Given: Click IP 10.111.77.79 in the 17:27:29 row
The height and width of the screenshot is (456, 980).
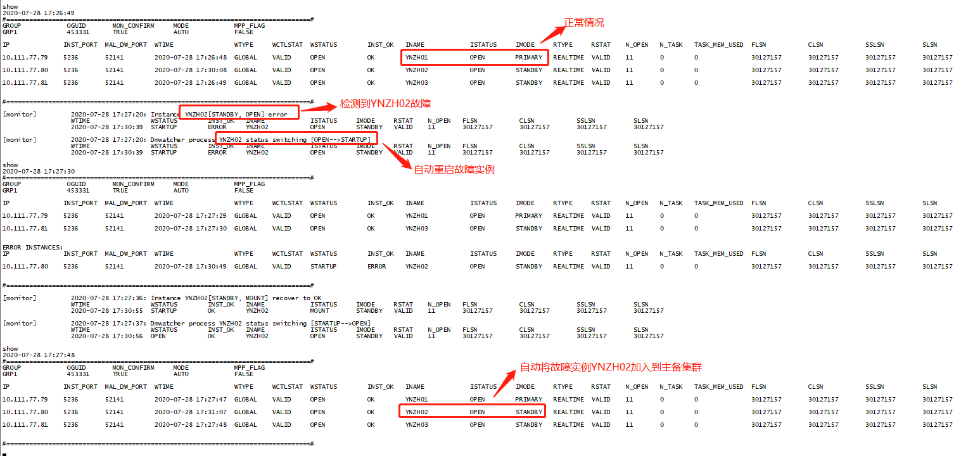Looking at the screenshot, I should coord(25,216).
